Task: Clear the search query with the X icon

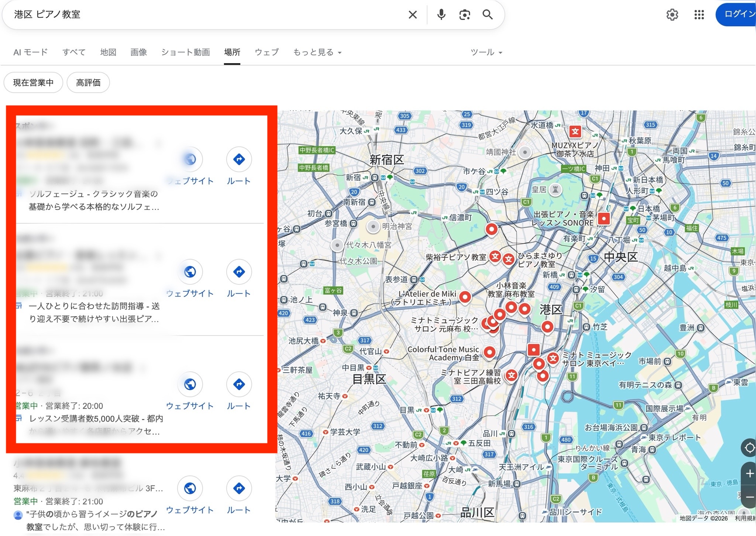Action: [x=413, y=15]
